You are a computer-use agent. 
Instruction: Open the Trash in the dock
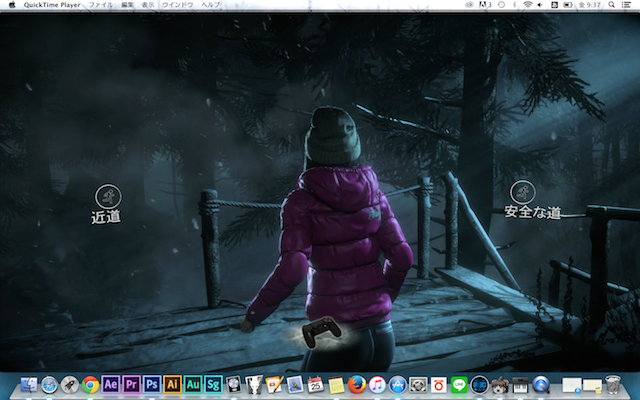click(612, 384)
